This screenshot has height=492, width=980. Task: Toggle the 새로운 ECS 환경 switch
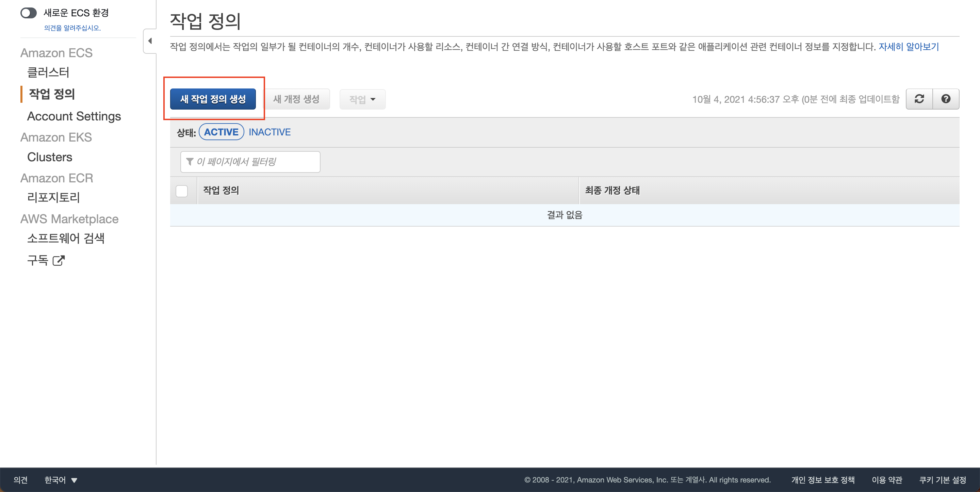(29, 13)
